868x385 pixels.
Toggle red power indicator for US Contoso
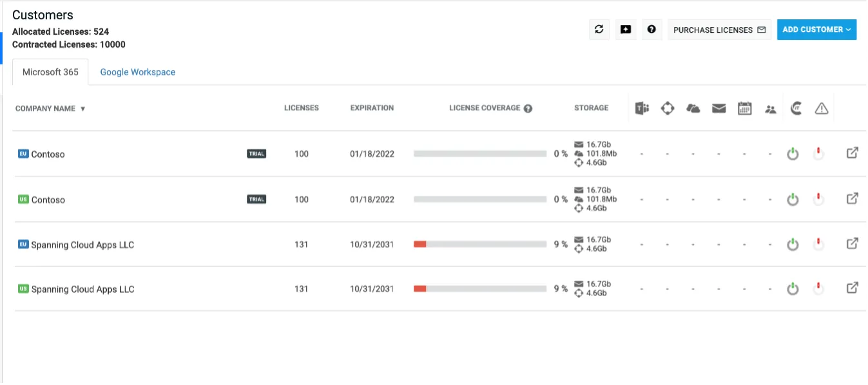818,200
